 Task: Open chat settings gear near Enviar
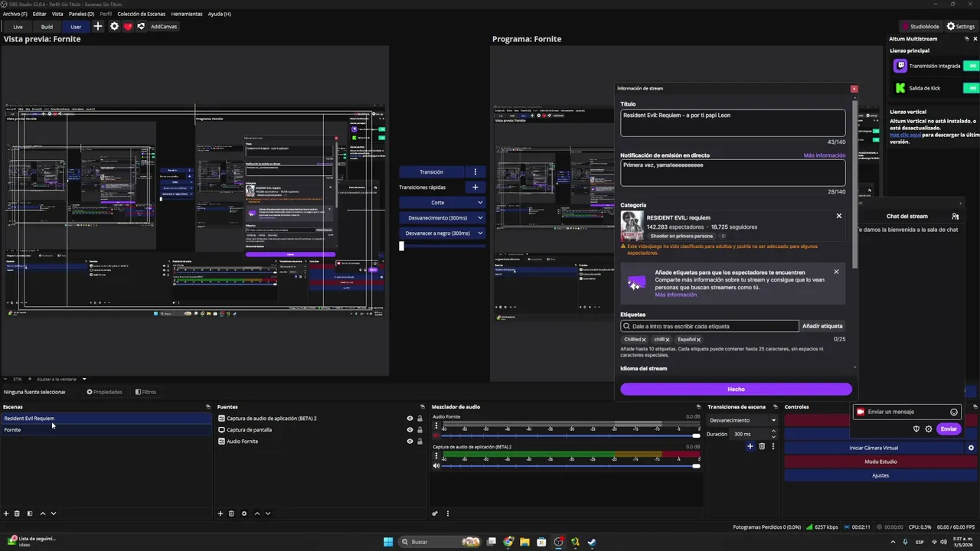click(929, 429)
